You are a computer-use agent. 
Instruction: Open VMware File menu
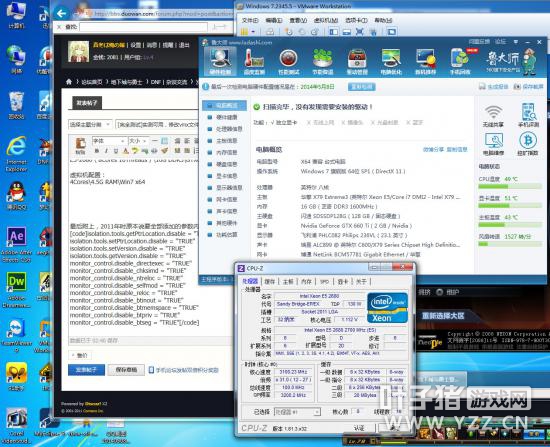coord(250,20)
